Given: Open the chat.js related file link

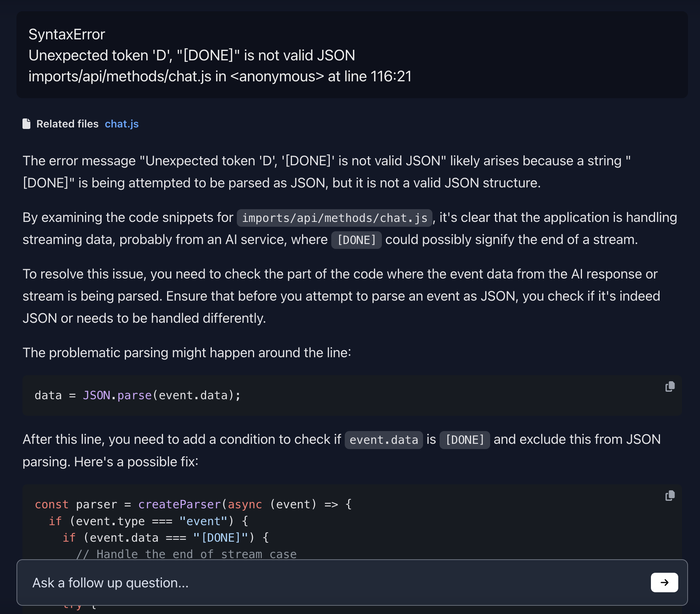Looking at the screenshot, I should [x=121, y=124].
